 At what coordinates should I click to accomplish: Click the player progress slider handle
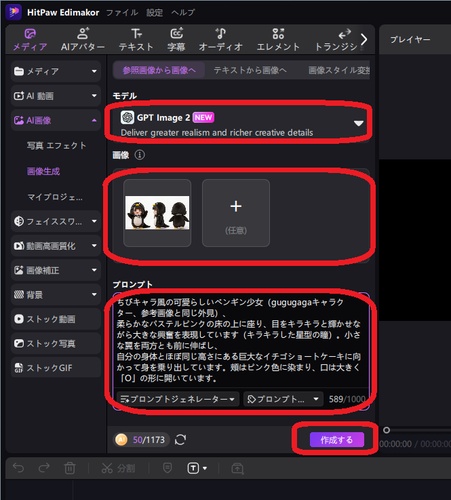point(386,430)
